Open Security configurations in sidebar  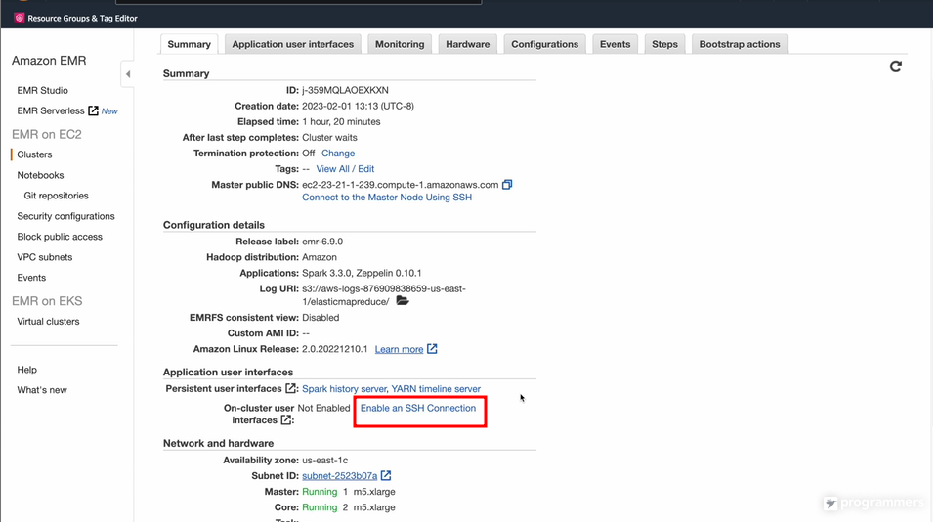tap(65, 216)
